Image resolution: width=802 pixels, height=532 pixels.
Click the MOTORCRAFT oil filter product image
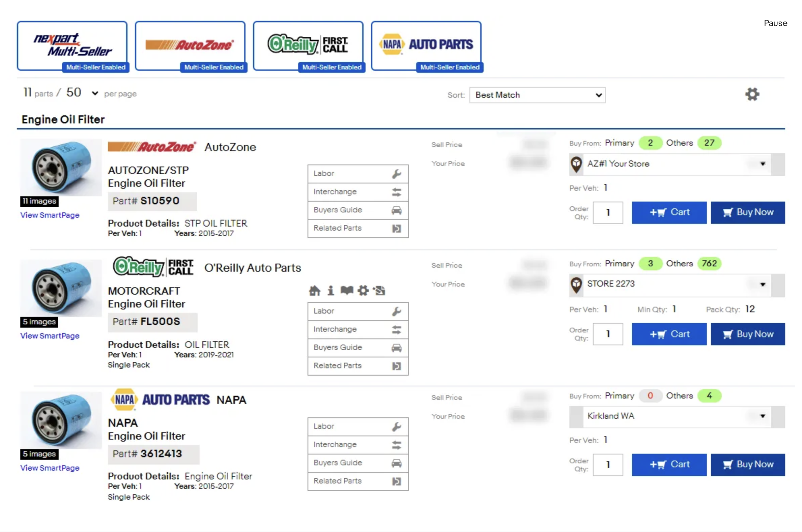(x=61, y=288)
